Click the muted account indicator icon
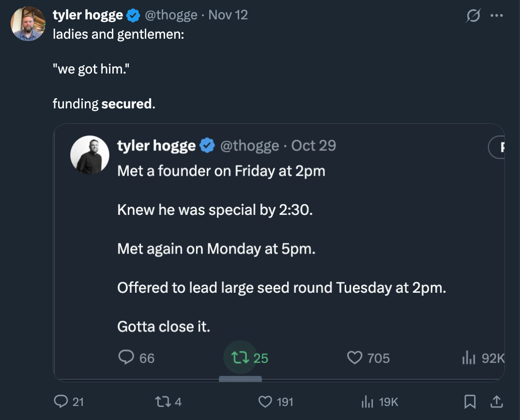 (x=473, y=15)
